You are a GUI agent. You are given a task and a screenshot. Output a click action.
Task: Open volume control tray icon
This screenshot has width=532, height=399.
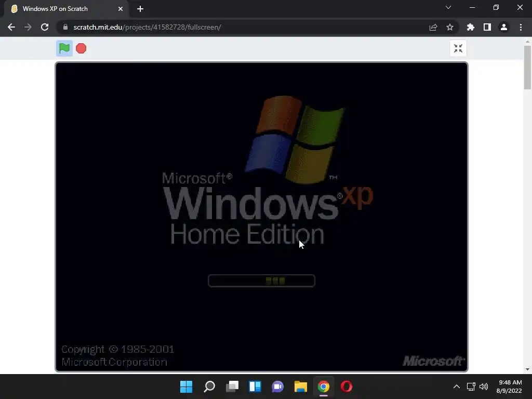(x=484, y=387)
